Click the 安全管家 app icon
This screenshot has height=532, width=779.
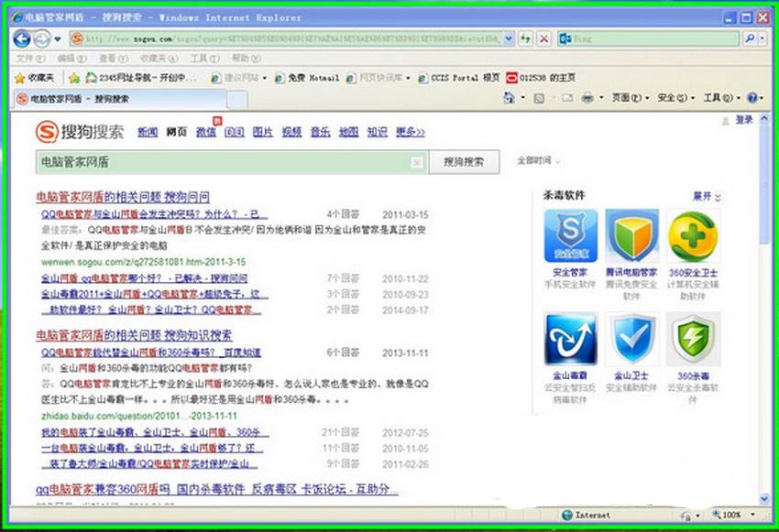tap(570, 235)
